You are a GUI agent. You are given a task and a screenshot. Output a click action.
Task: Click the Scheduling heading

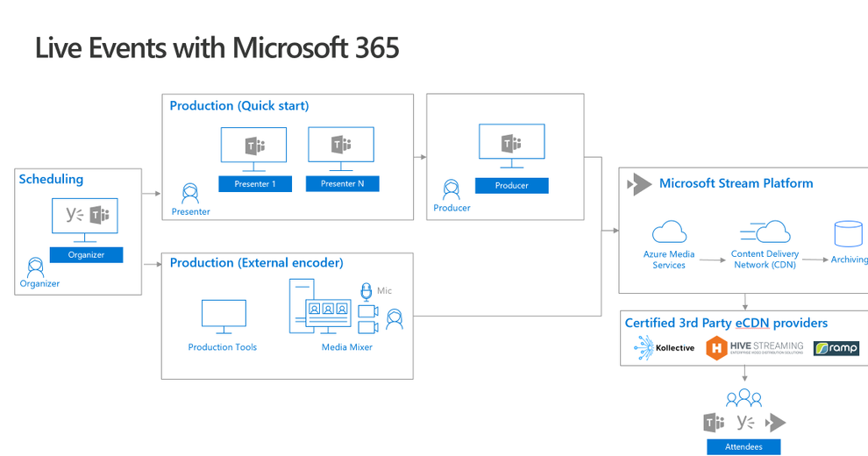(x=51, y=179)
